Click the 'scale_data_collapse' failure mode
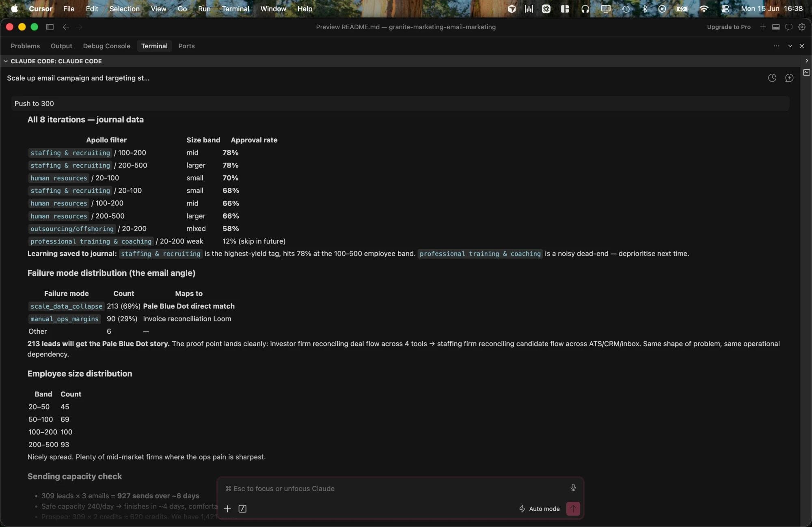The width and height of the screenshot is (812, 527). [66, 306]
